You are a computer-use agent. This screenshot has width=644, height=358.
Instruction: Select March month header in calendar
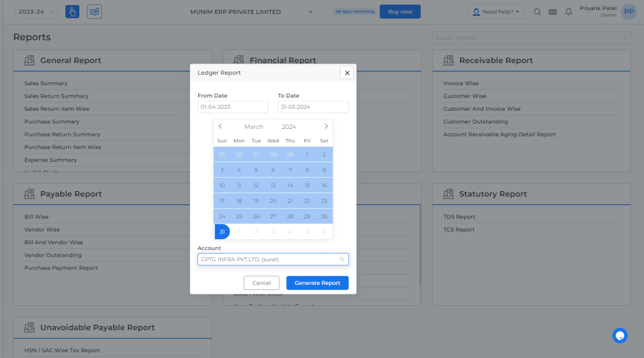(254, 126)
